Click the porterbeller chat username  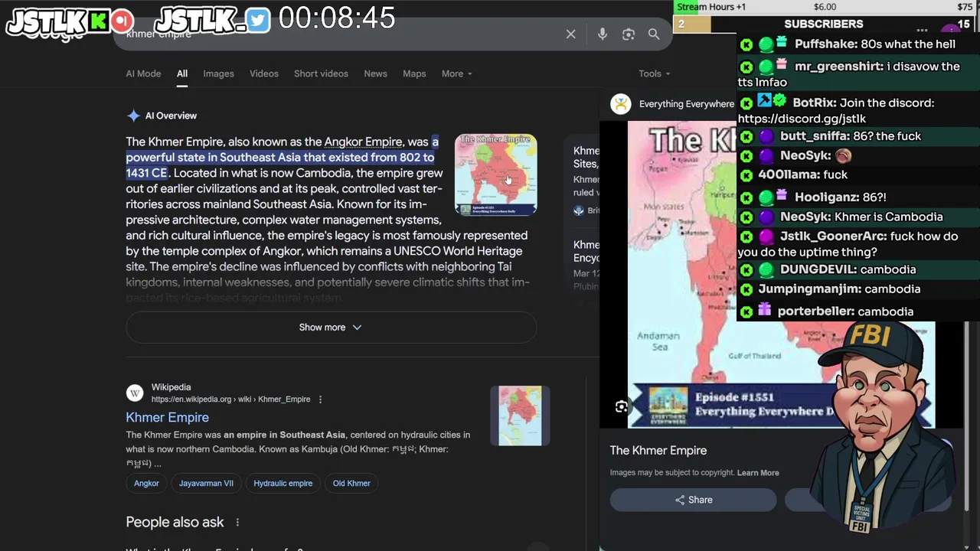tap(814, 311)
